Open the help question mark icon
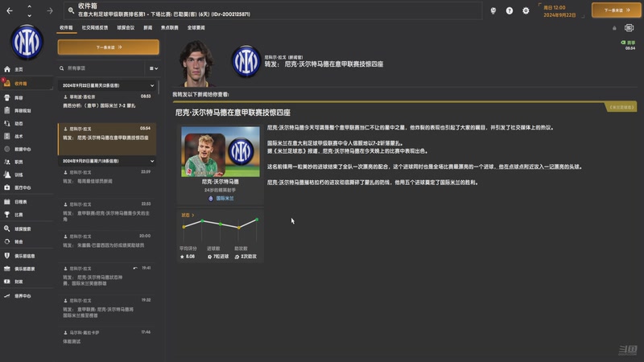The height and width of the screenshot is (362, 644). [x=510, y=10]
